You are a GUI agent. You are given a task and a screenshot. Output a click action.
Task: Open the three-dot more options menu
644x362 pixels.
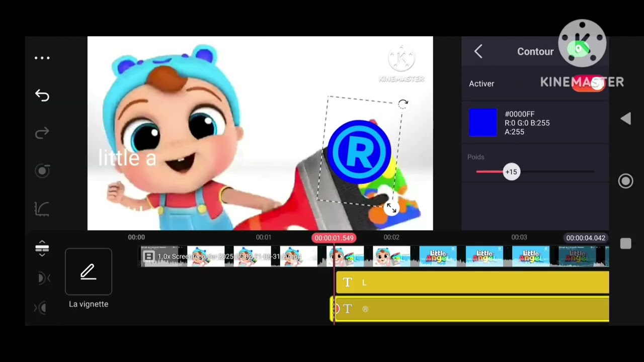[42, 58]
